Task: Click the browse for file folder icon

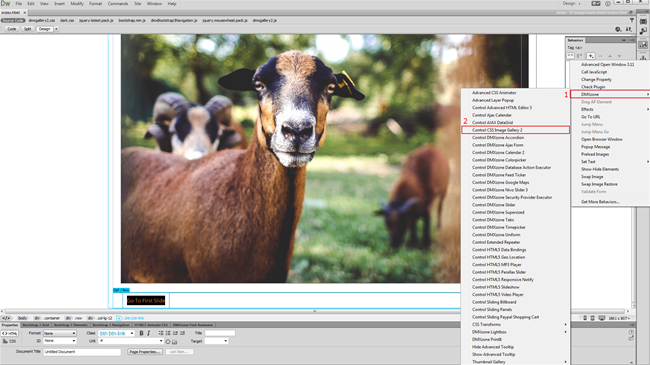Action: 175,342
